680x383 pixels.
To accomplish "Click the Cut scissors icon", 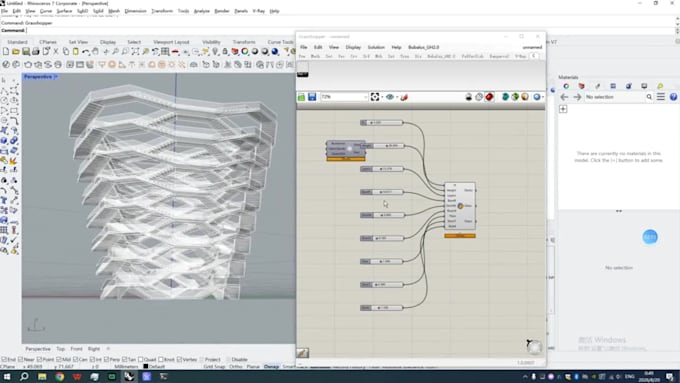I will coord(56,52).
